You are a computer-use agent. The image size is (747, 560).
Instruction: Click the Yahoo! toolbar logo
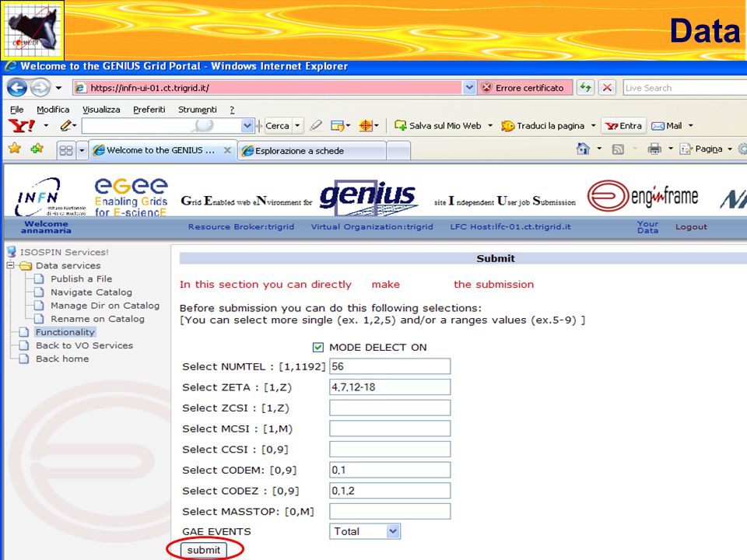pos(22,126)
